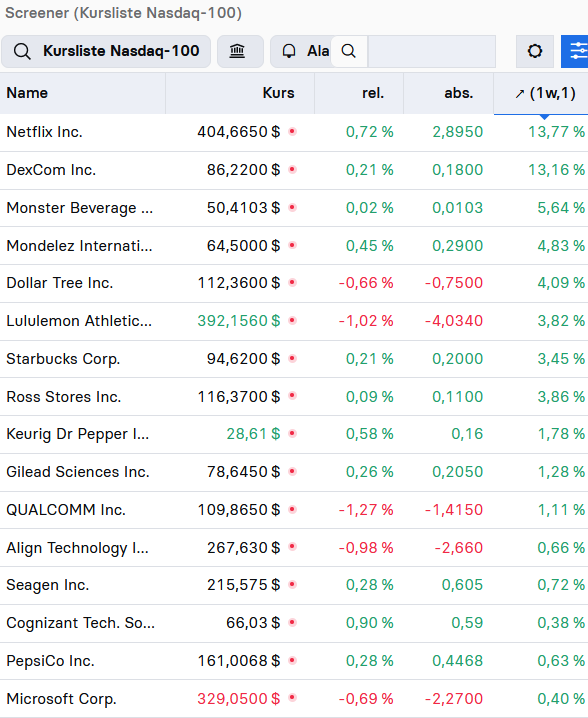This screenshot has height=718, width=588.
Task: Select the Align Technology row name
Action: [77, 548]
